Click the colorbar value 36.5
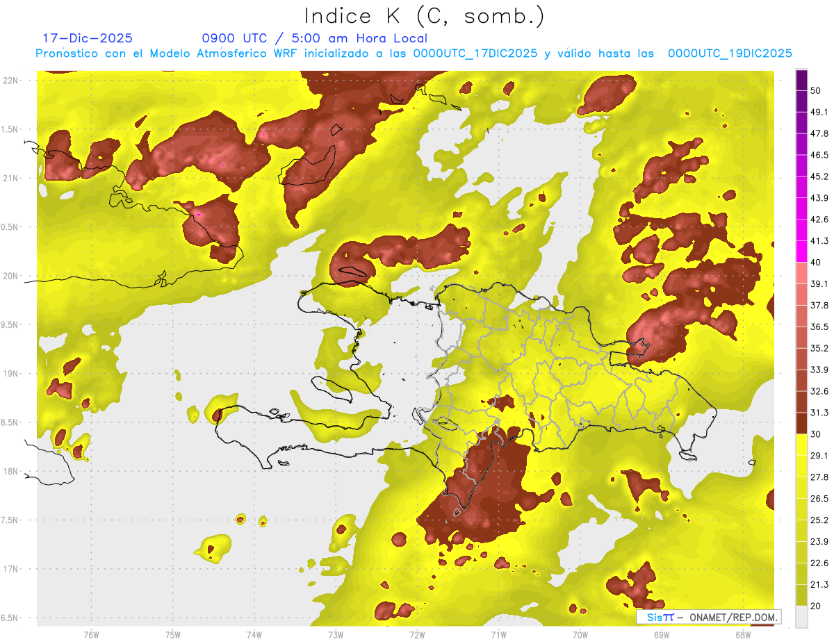 820,327
